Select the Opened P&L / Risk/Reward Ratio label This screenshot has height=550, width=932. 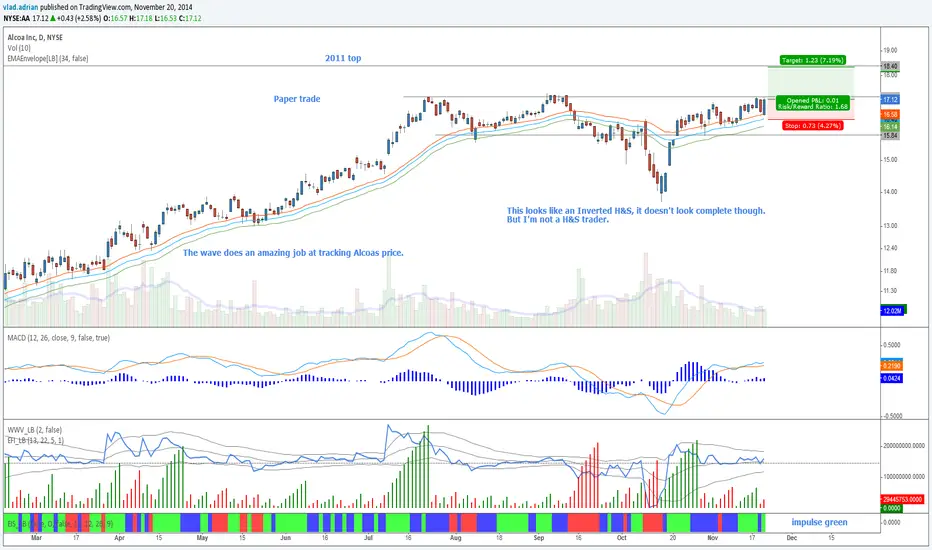pos(813,103)
